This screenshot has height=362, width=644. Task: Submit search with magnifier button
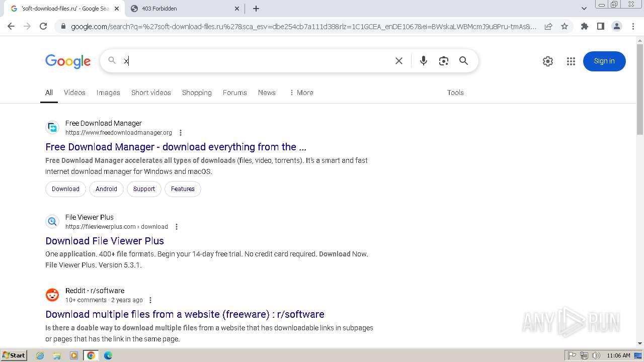[x=464, y=61]
